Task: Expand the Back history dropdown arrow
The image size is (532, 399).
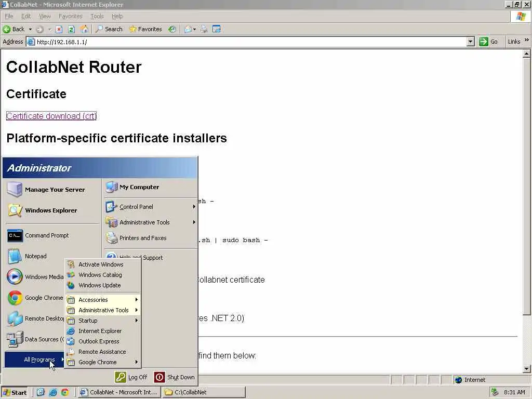Action: click(30, 29)
